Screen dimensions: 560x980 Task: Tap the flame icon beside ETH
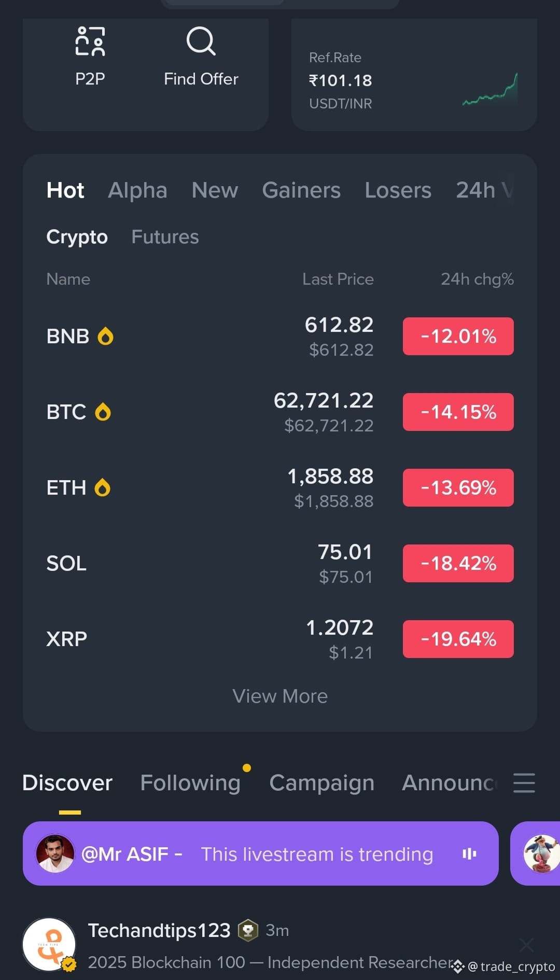pyautogui.click(x=102, y=487)
